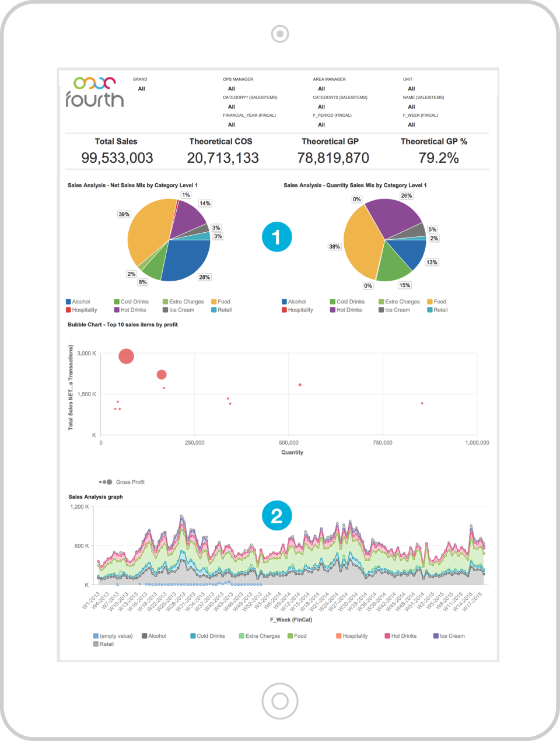Click the 1,200 K tick on Sales Analysis graph
Image resolution: width=560 pixels, height=741 pixels.
pyautogui.click(x=80, y=506)
